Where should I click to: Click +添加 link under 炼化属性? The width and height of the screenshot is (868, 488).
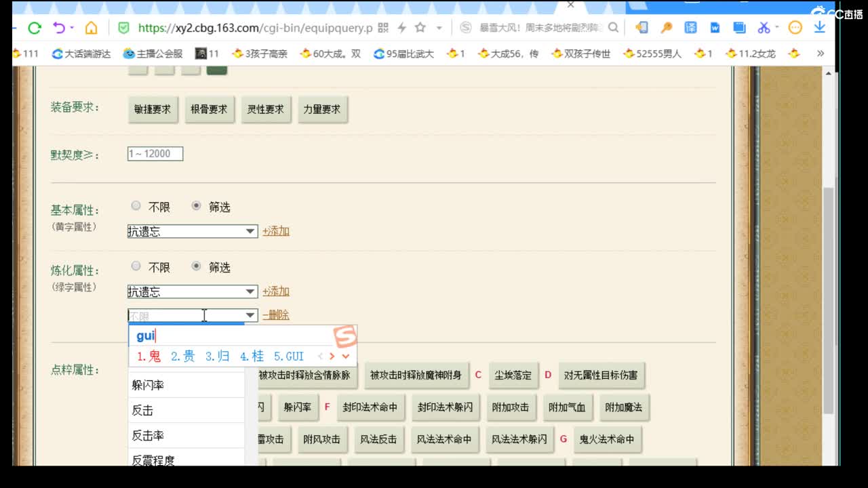[276, 291]
